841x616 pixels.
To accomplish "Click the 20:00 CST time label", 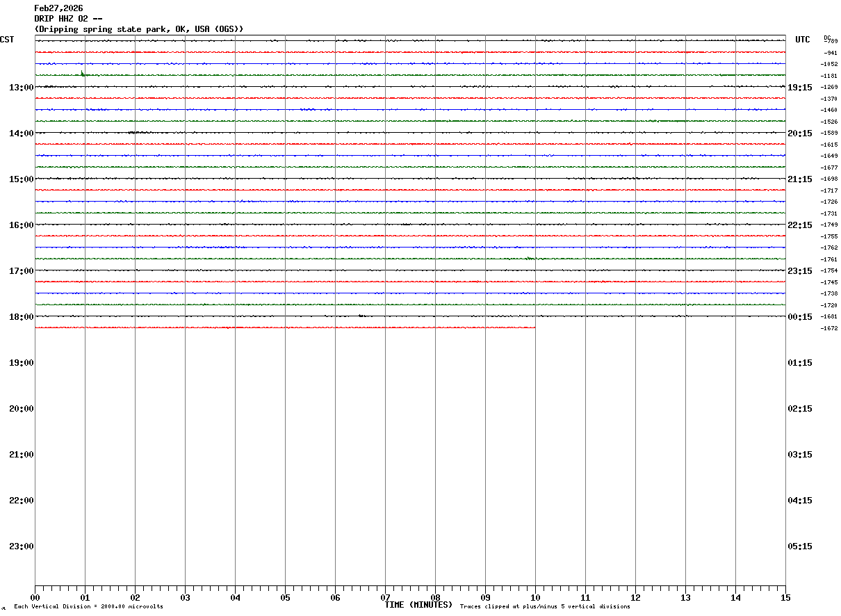I will click(x=22, y=408).
